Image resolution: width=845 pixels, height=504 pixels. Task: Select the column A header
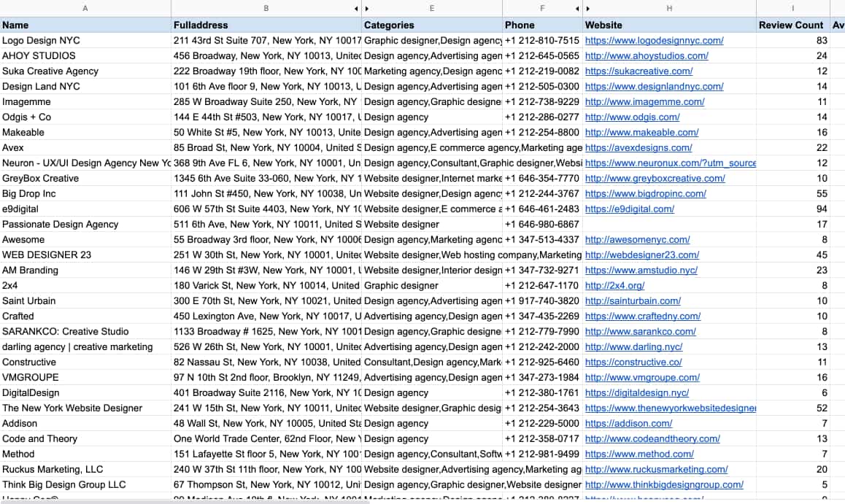85,8
